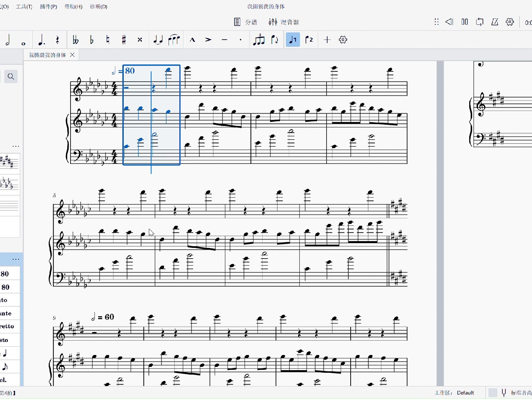Screen dimensions: 532x399
Task: Apply the flat accidental
Action: click(x=92, y=40)
